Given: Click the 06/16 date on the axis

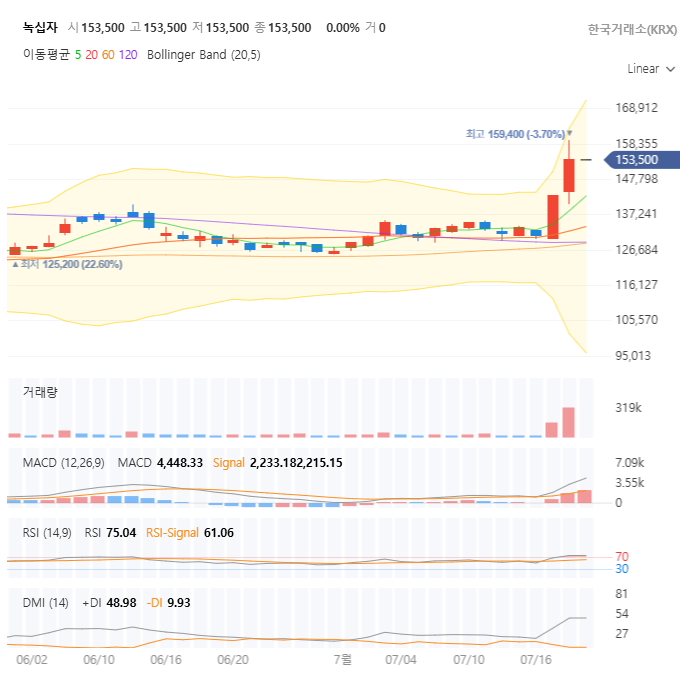Looking at the screenshot, I should (166, 660).
